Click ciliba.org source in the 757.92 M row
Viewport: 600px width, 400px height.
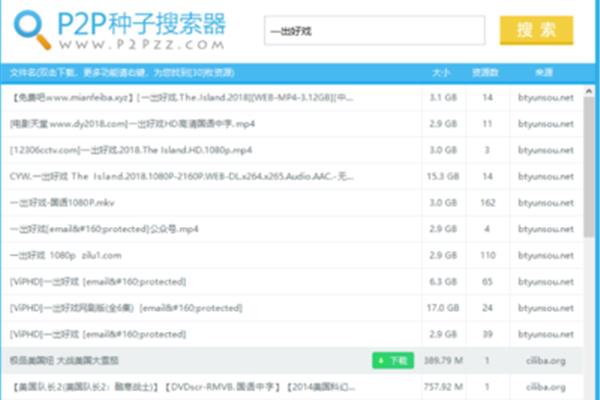click(546, 387)
